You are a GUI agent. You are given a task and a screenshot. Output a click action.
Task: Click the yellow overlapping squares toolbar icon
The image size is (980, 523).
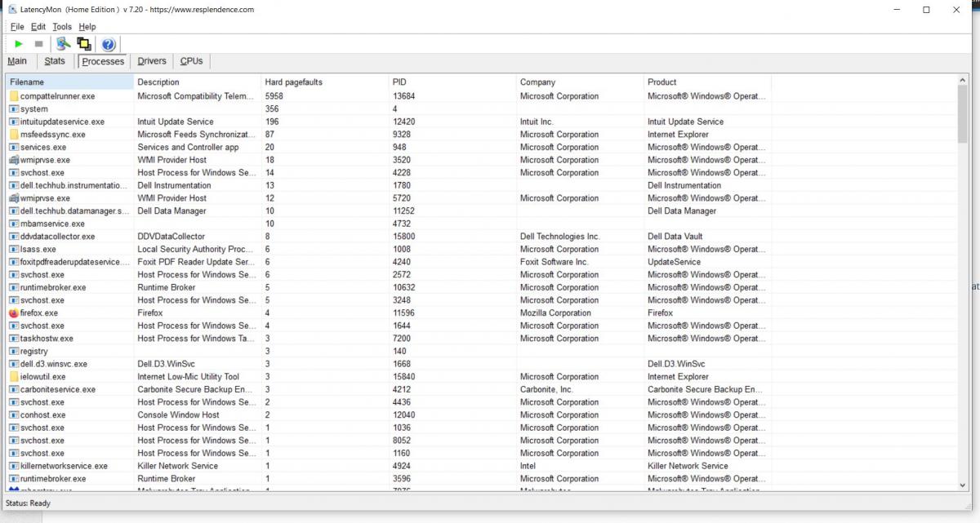point(83,44)
